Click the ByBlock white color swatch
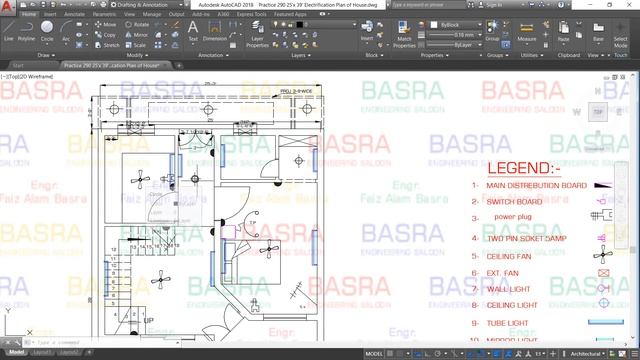Viewport: 640px width, 360px height. coord(434,25)
